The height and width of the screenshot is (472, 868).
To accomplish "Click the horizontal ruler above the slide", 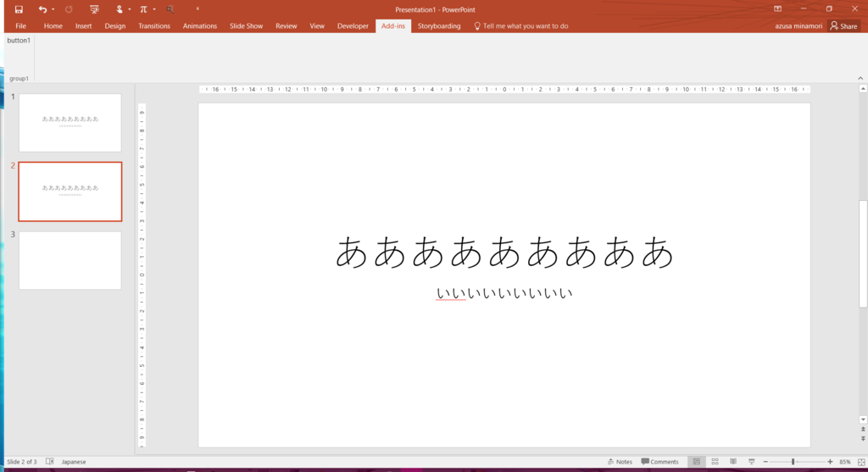I will tap(504, 89).
